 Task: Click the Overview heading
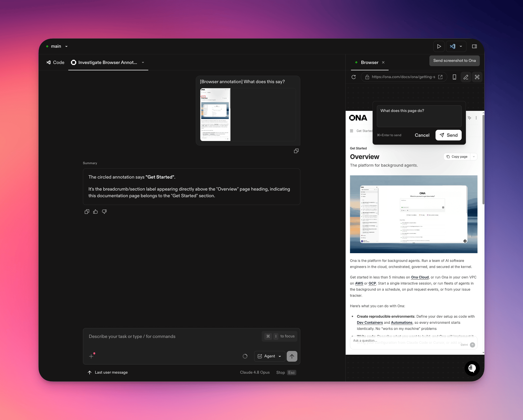[365, 157]
